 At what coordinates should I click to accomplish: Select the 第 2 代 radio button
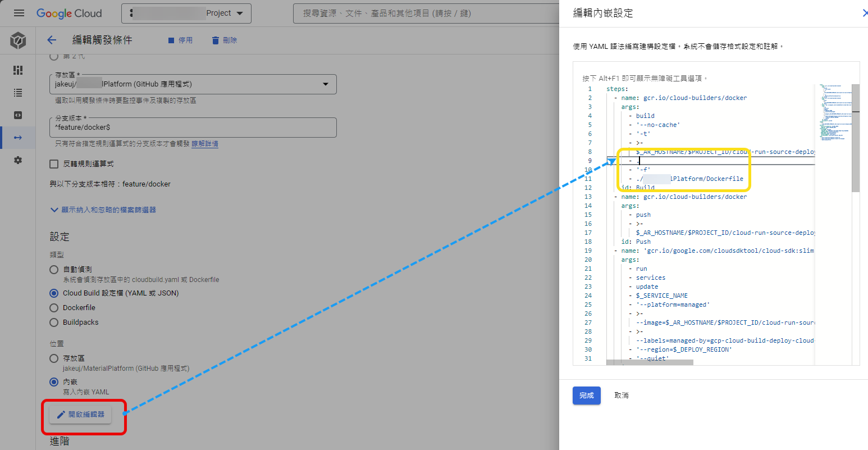coord(54,56)
